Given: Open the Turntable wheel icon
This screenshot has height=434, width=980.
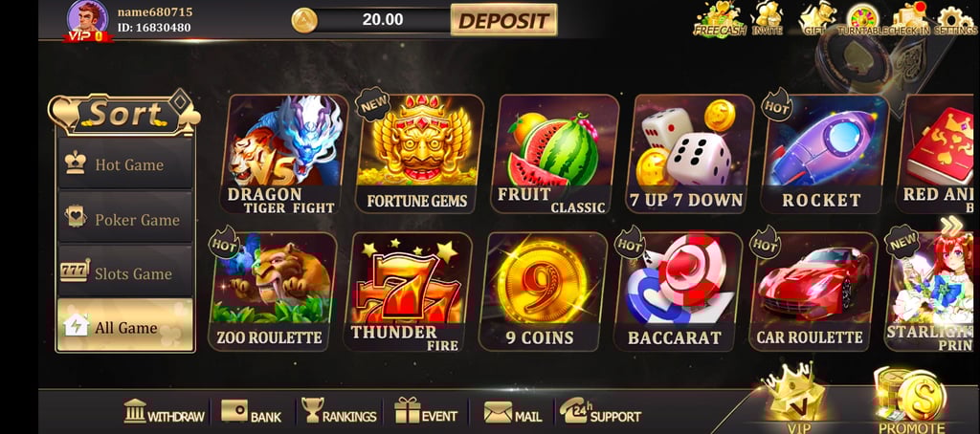Looking at the screenshot, I should (863, 19).
